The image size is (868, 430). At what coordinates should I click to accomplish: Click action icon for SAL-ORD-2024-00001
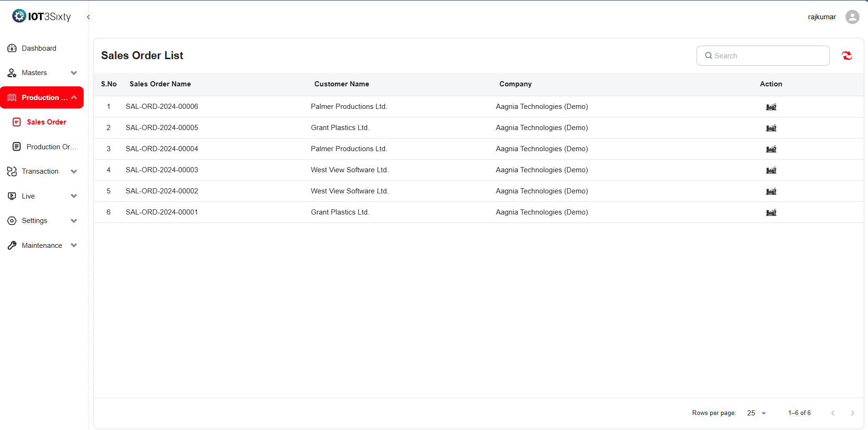(771, 213)
